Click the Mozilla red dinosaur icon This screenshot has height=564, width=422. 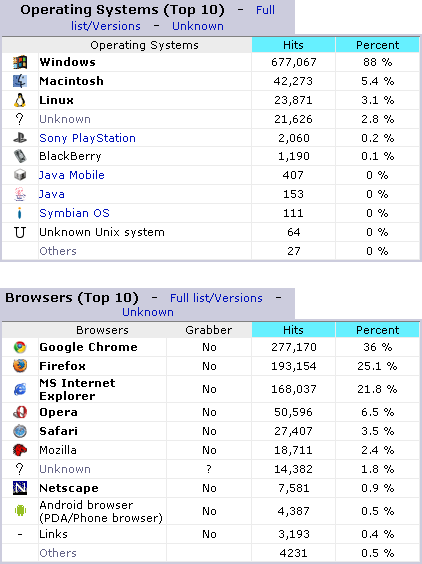[20, 450]
